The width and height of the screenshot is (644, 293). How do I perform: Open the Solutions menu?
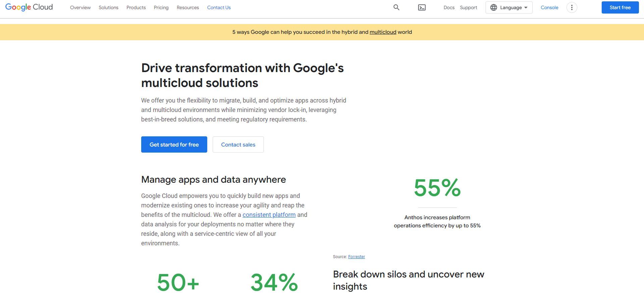point(108,7)
